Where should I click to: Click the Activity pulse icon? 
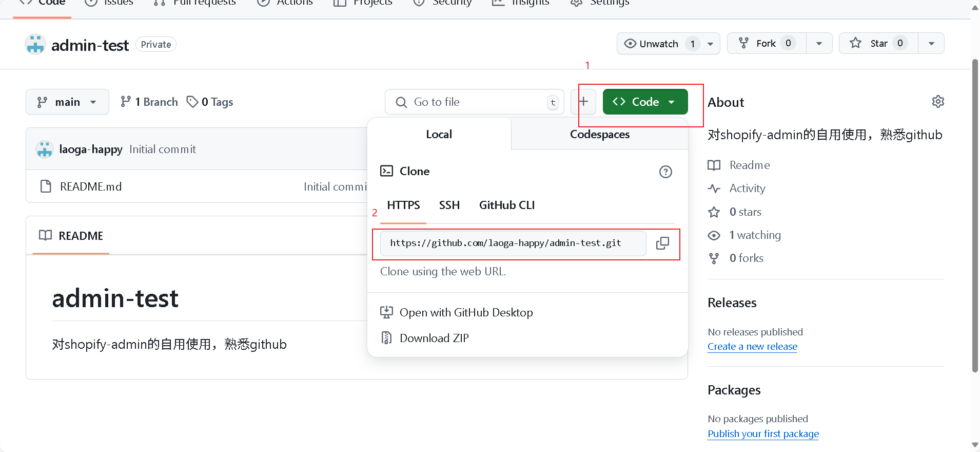[x=714, y=189]
